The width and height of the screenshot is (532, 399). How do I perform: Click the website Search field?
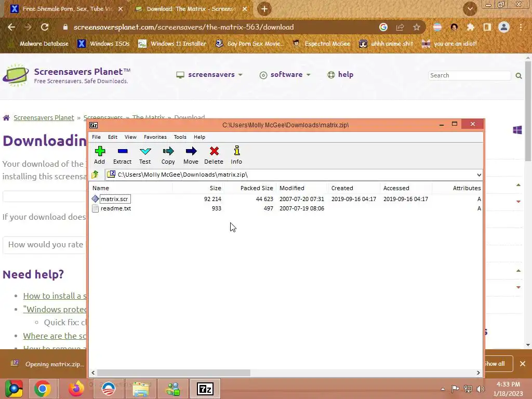pyautogui.click(x=470, y=75)
